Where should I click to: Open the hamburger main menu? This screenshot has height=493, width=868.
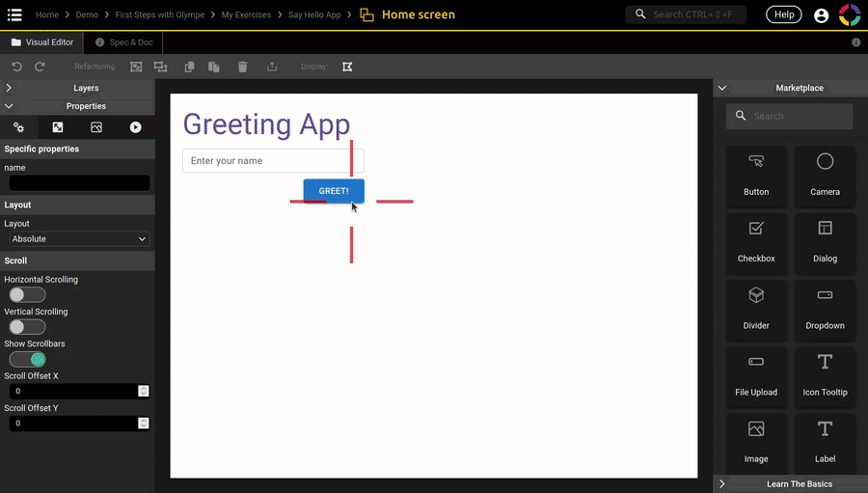coord(14,14)
